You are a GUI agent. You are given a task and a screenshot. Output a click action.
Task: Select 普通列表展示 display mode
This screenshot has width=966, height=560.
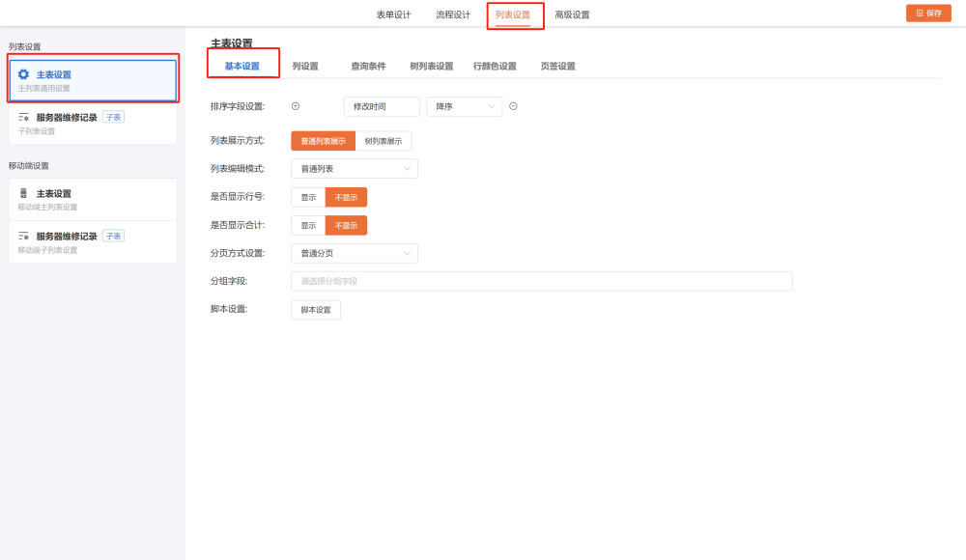pyautogui.click(x=323, y=141)
